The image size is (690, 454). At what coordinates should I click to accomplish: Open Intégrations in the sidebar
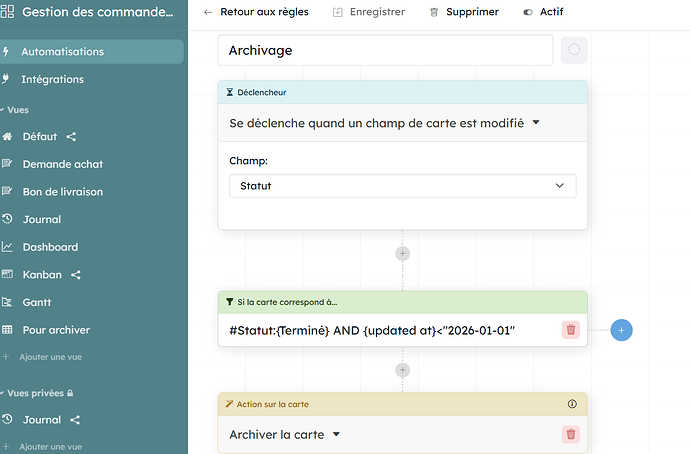coord(52,79)
